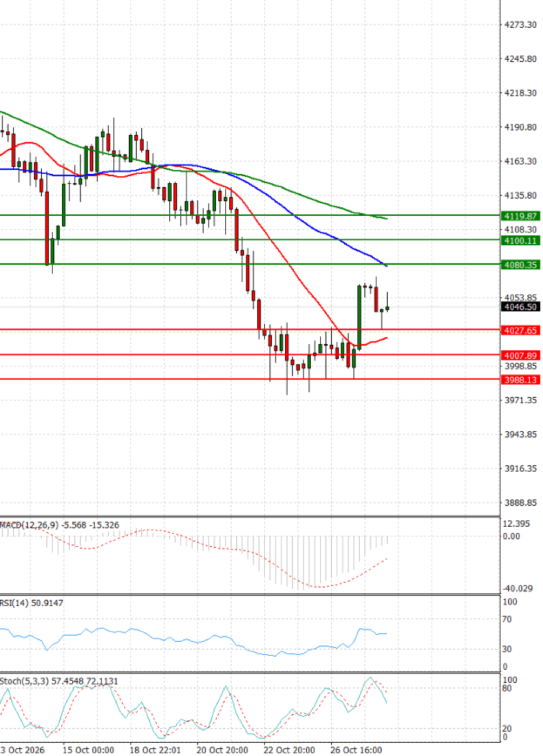Click the RSI 70 overbought level label

(508, 619)
